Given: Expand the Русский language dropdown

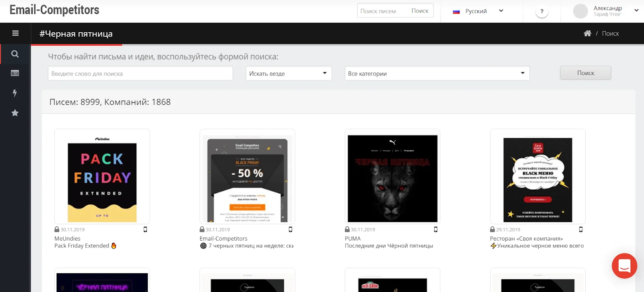Looking at the screenshot, I should pyautogui.click(x=501, y=11).
